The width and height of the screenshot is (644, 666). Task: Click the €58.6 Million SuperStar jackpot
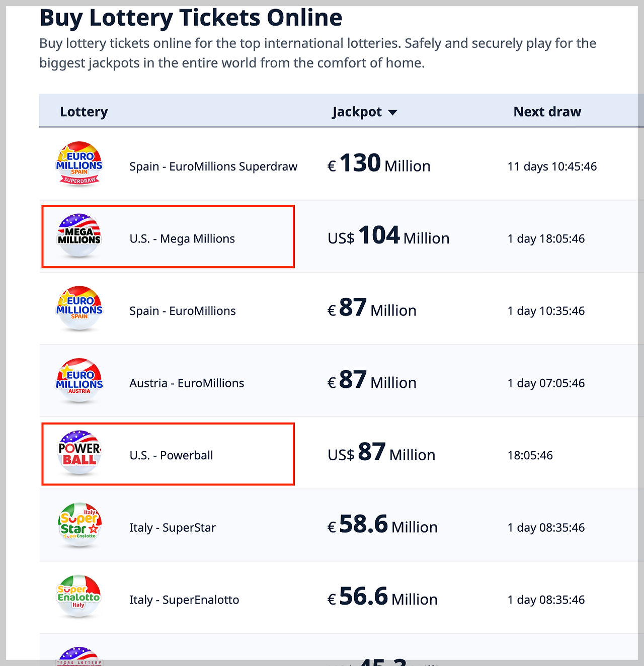pyautogui.click(x=382, y=525)
